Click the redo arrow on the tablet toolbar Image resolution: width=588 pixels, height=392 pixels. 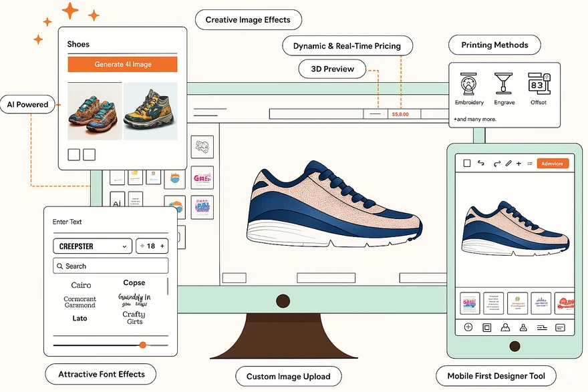click(497, 163)
